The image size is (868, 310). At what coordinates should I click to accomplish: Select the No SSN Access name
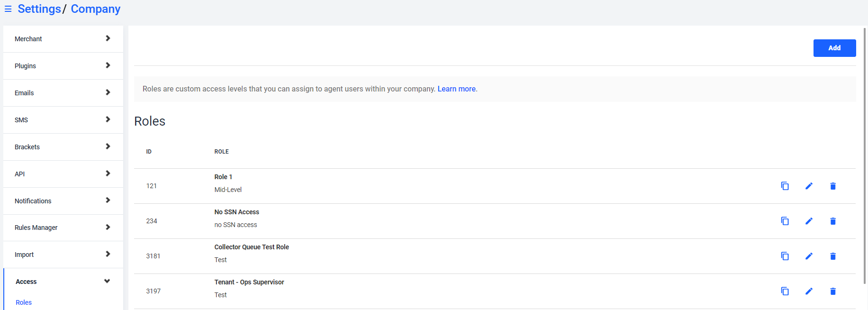pyautogui.click(x=236, y=212)
